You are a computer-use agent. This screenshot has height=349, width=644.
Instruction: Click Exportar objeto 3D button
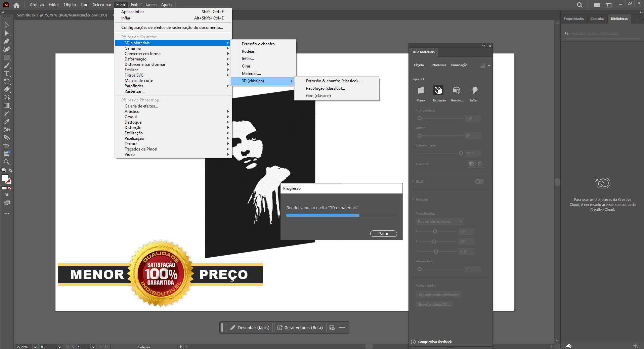pyautogui.click(x=434, y=305)
